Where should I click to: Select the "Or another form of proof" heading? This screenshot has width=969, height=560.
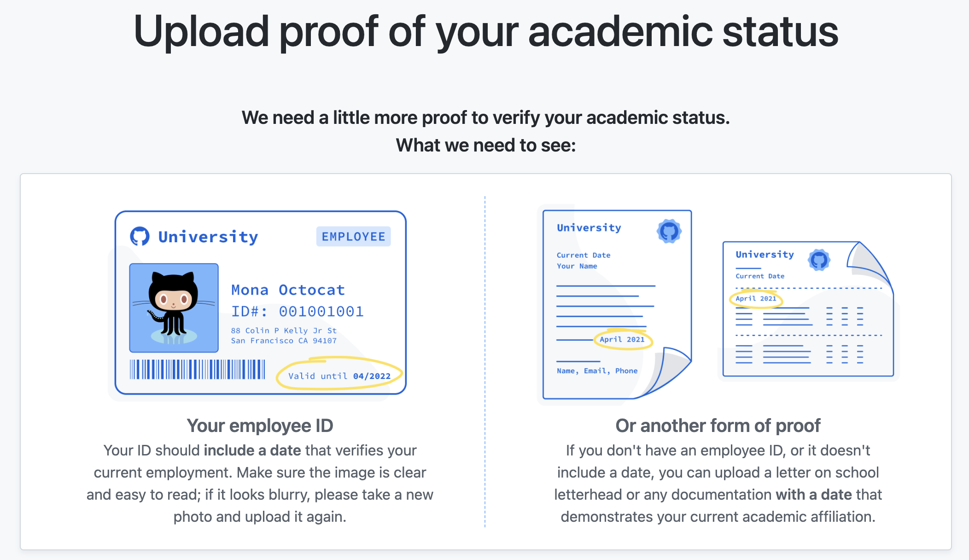pyautogui.click(x=718, y=426)
